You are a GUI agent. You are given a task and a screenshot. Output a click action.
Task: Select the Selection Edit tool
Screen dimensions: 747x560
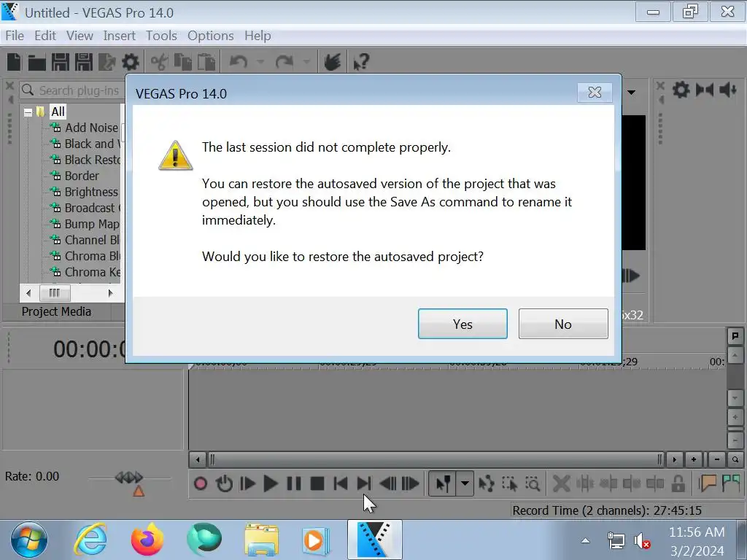pos(509,484)
